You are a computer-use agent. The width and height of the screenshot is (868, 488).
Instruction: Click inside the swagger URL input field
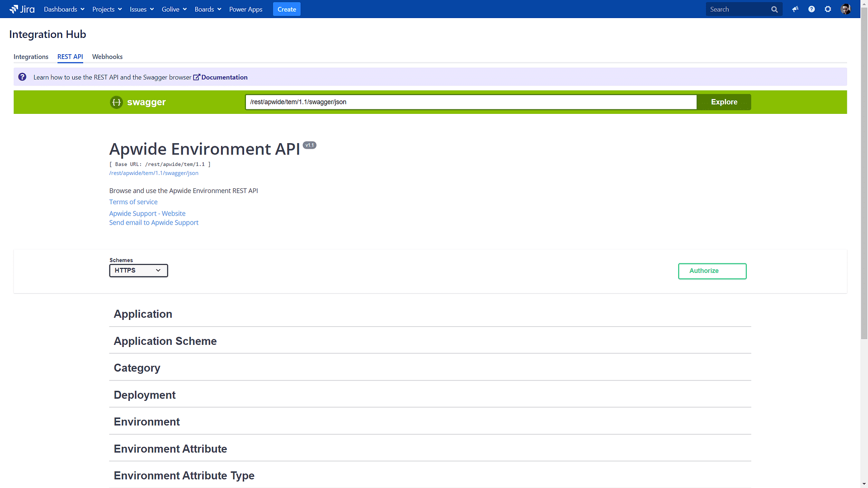(x=470, y=102)
